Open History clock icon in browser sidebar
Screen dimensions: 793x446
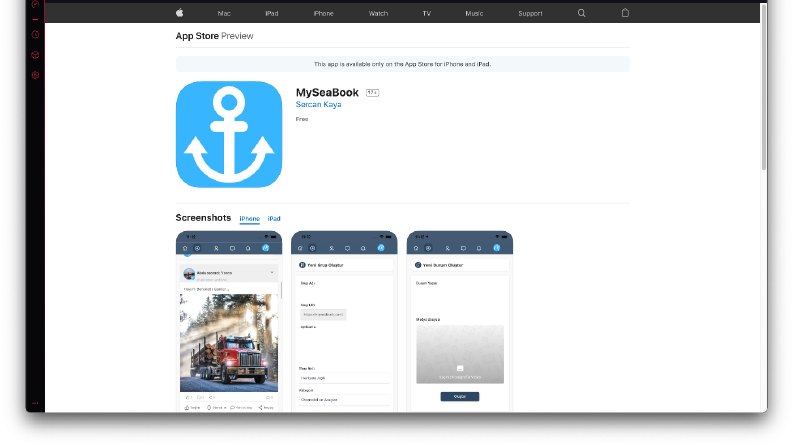tap(35, 35)
